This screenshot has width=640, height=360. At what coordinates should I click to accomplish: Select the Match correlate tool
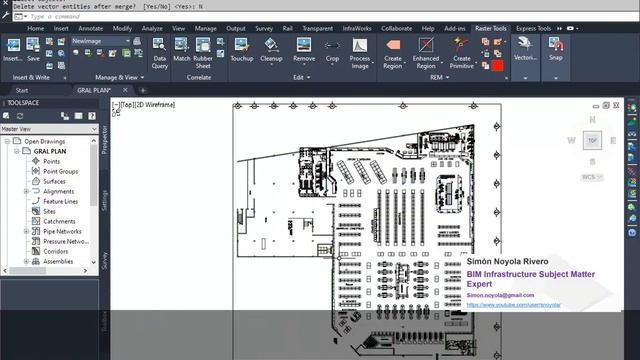tap(181, 49)
